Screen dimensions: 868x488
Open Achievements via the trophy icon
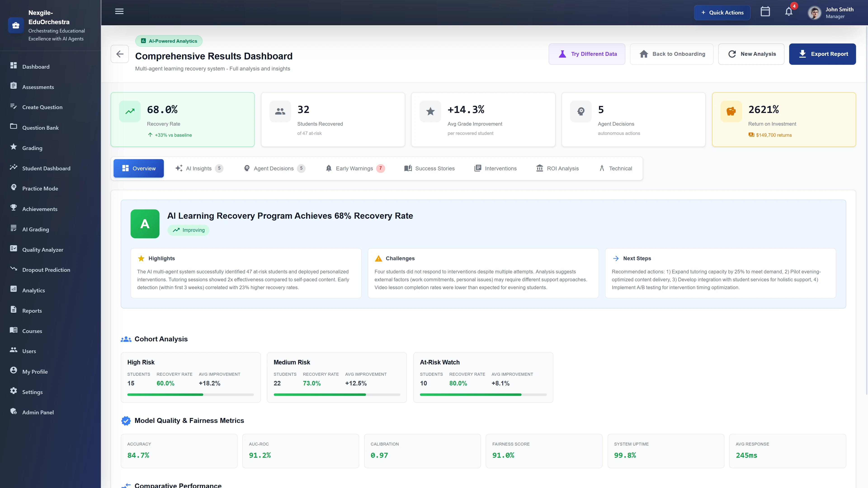tap(14, 209)
